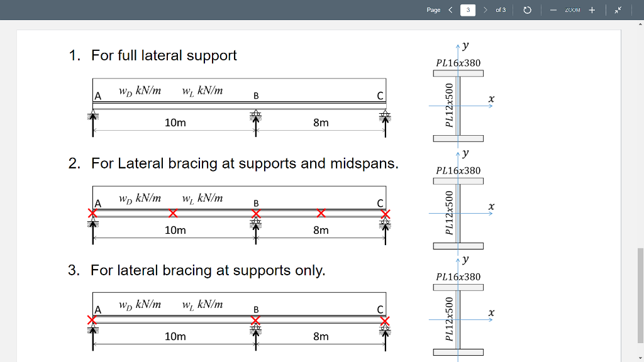Click the Page label in the toolbar
This screenshot has height=362, width=644.
click(x=433, y=9)
